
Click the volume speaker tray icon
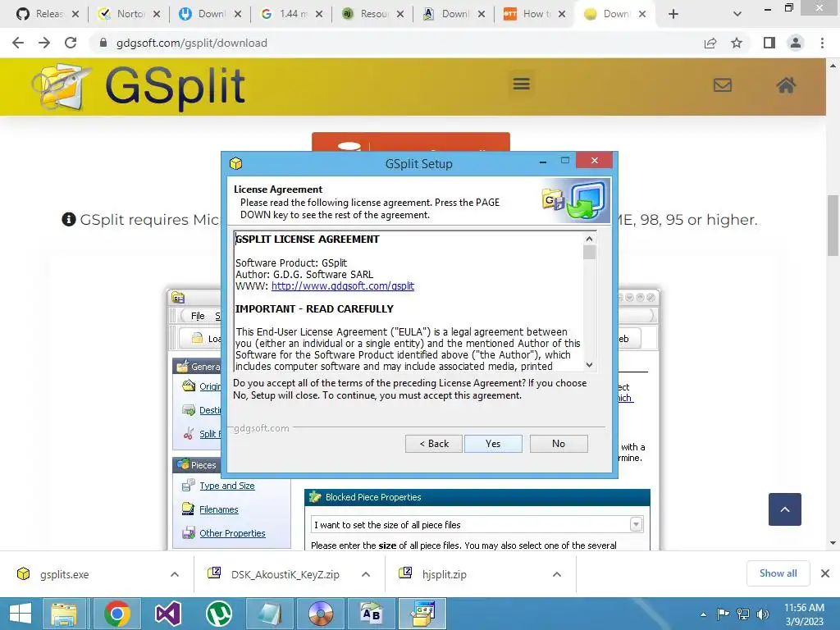click(762, 614)
